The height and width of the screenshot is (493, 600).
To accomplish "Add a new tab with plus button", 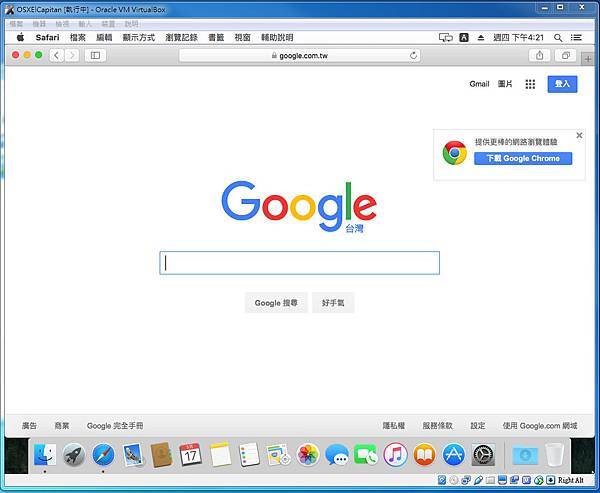I will coord(588,59).
